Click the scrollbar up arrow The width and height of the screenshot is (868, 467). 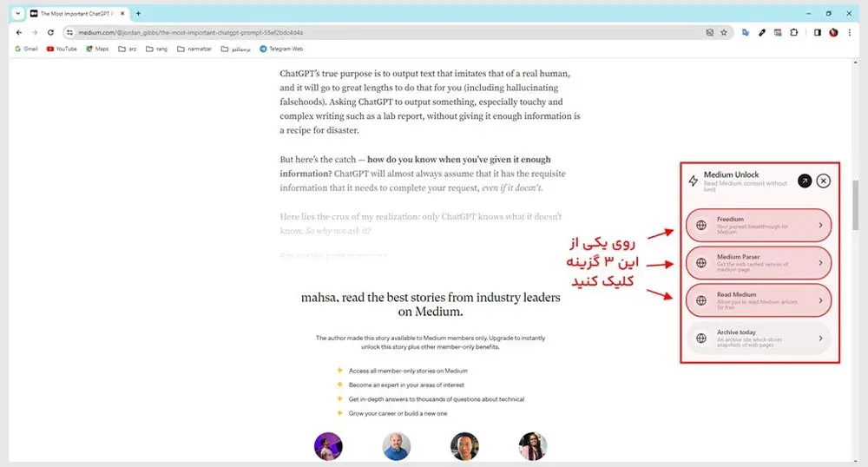click(x=855, y=62)
